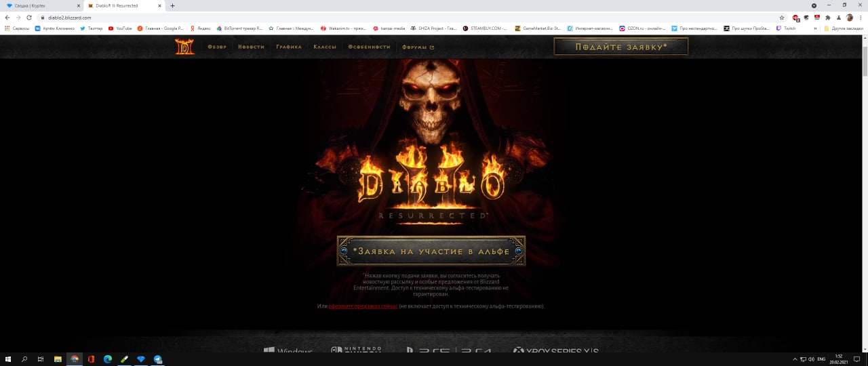
Task: Open the Яндекс bookmark
Action: point(201,28)
